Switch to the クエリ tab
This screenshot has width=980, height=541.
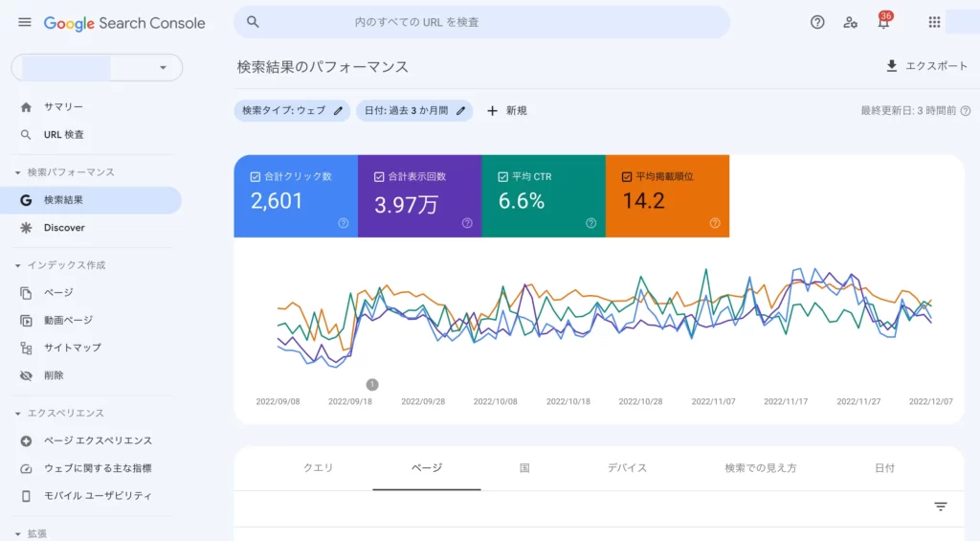tap(318, 468)
